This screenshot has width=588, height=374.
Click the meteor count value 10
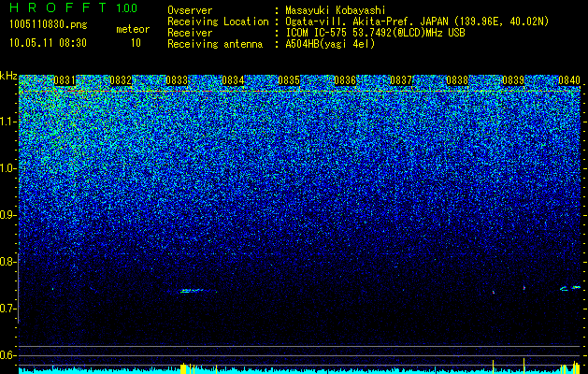pyautogui.click(x=136, y=43)
